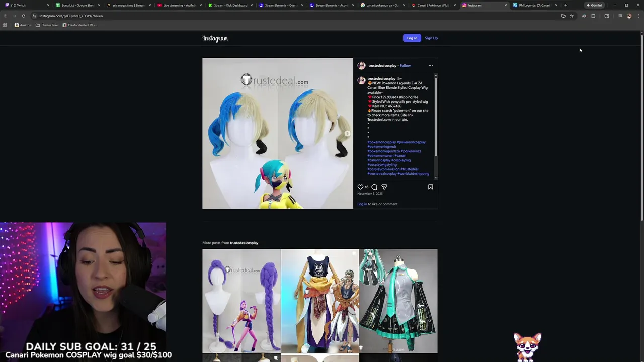Open the #pokemonlegendsza hashtag
Image resolution: width=644 pixels, height=362 pixels.
tap(383, 151)
